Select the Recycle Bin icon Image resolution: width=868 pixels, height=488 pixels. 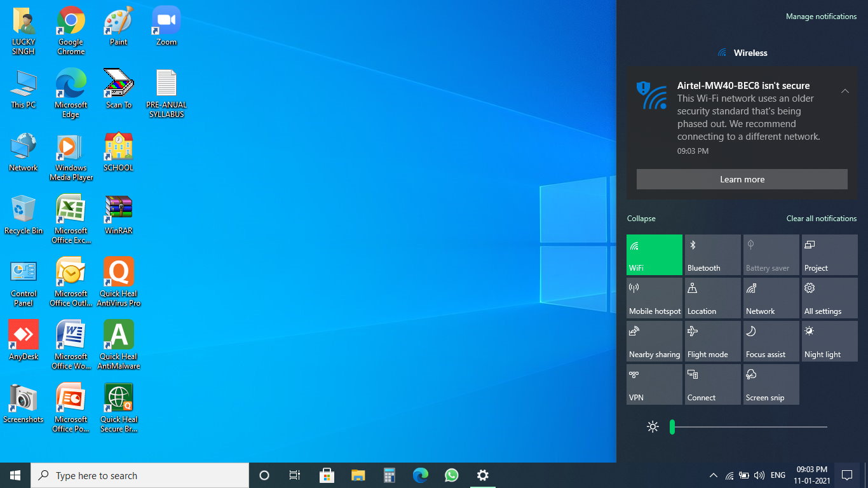[24, 215]
